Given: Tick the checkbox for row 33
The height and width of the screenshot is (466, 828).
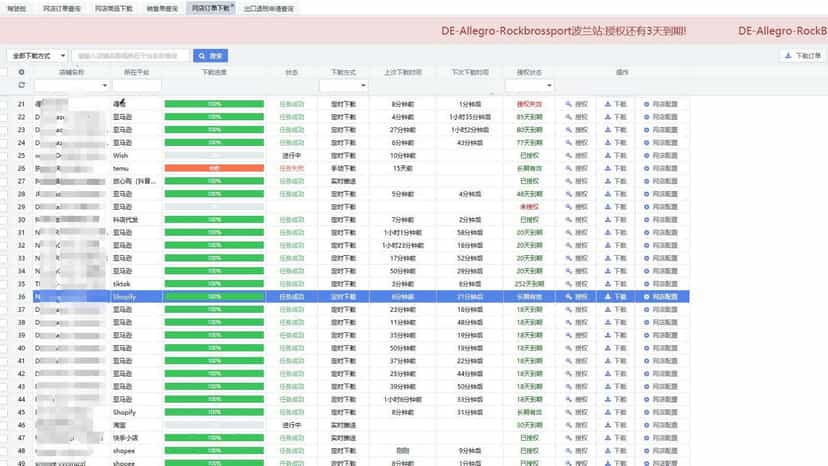Looking at the screenshot, I should 4,258.
